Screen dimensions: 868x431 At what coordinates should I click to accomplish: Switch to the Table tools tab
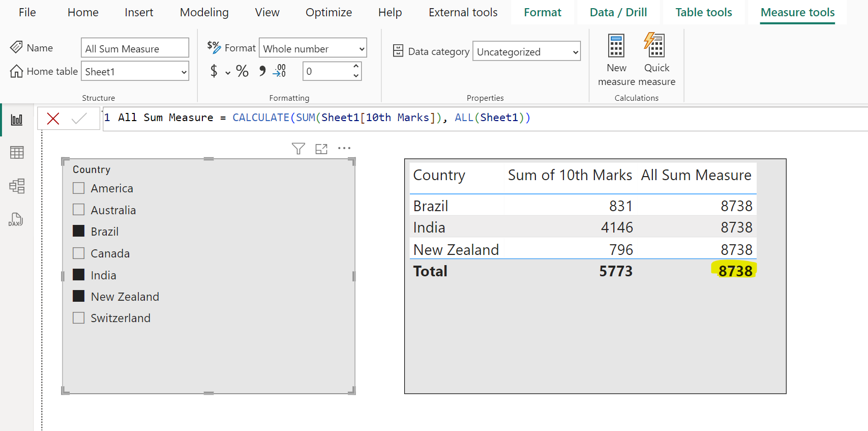pos(703,12)
